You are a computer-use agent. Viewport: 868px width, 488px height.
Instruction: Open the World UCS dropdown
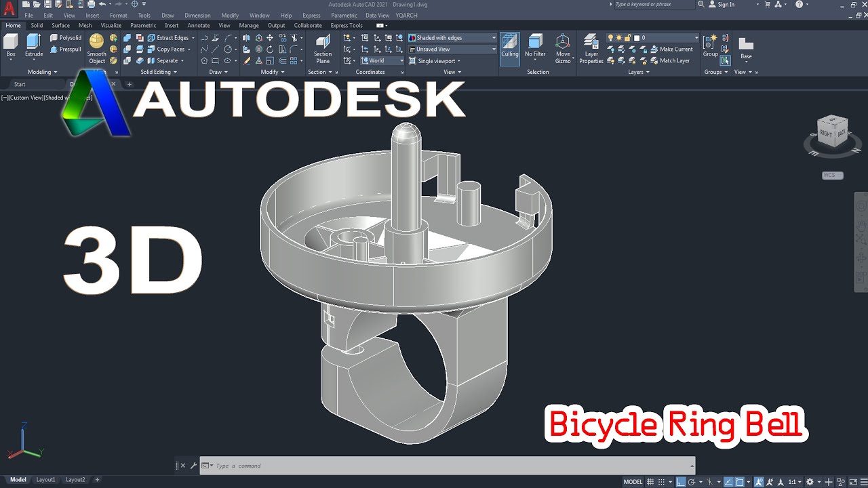(382, 60)
